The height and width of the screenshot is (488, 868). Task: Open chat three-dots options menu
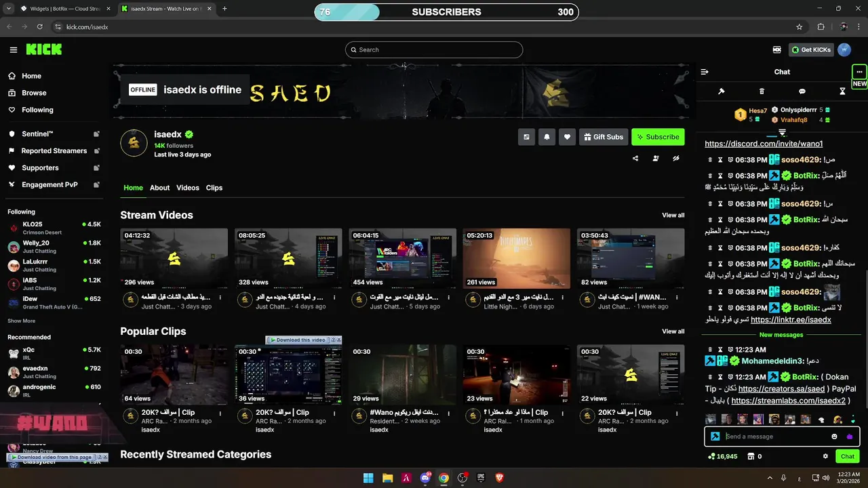coord(859,72)
